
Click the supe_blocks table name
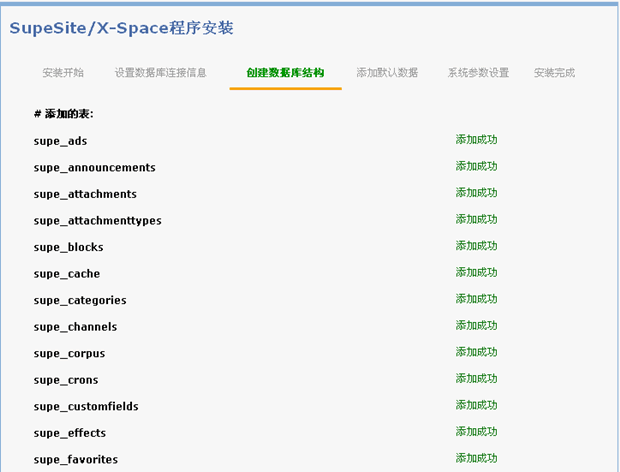(68, 247)
